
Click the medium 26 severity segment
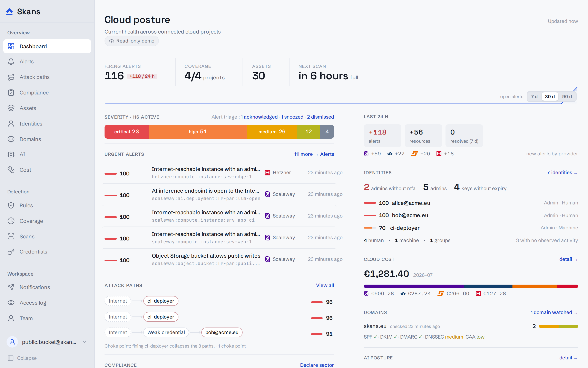tap(272, 132)
